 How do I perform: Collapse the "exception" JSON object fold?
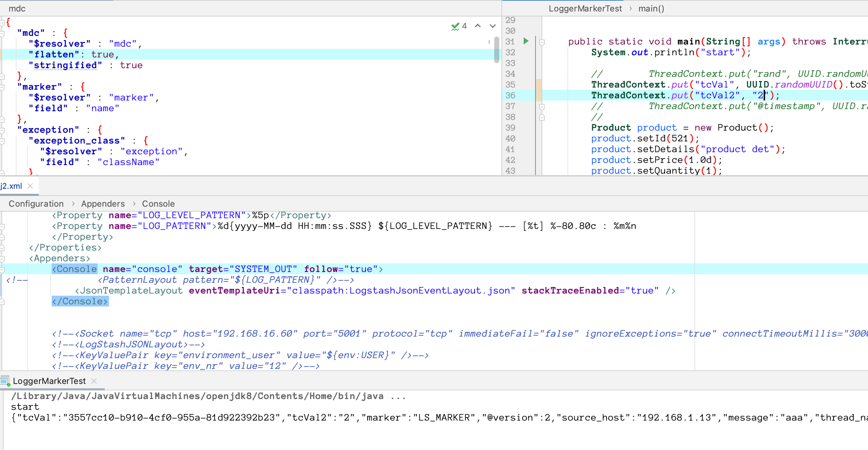(2, 130)
